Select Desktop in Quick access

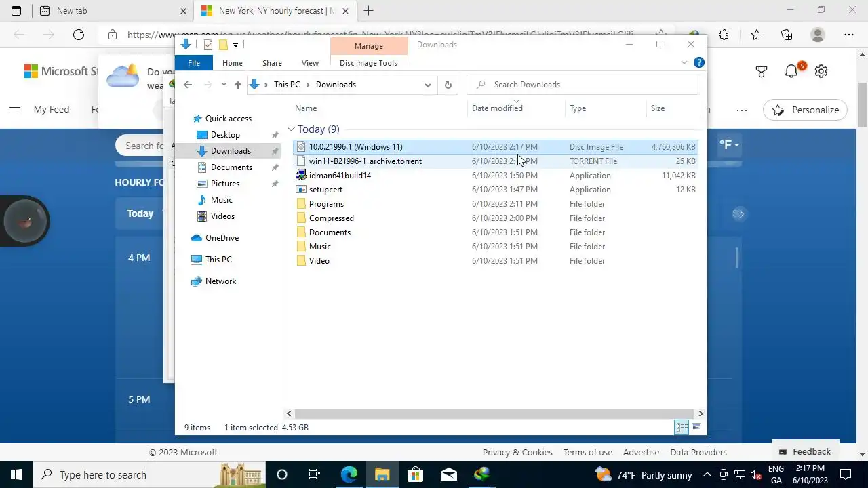225,135
